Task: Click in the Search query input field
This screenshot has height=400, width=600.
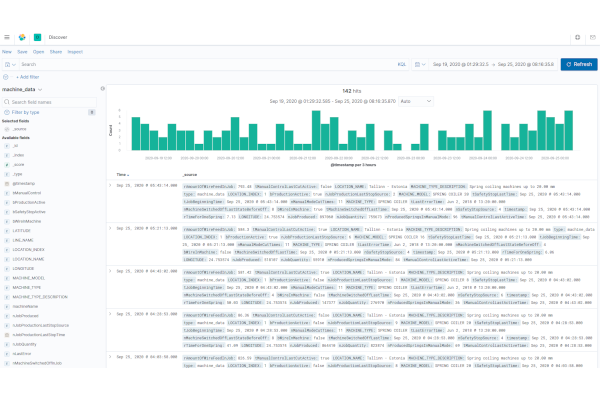Action: [x=209, y=64]
